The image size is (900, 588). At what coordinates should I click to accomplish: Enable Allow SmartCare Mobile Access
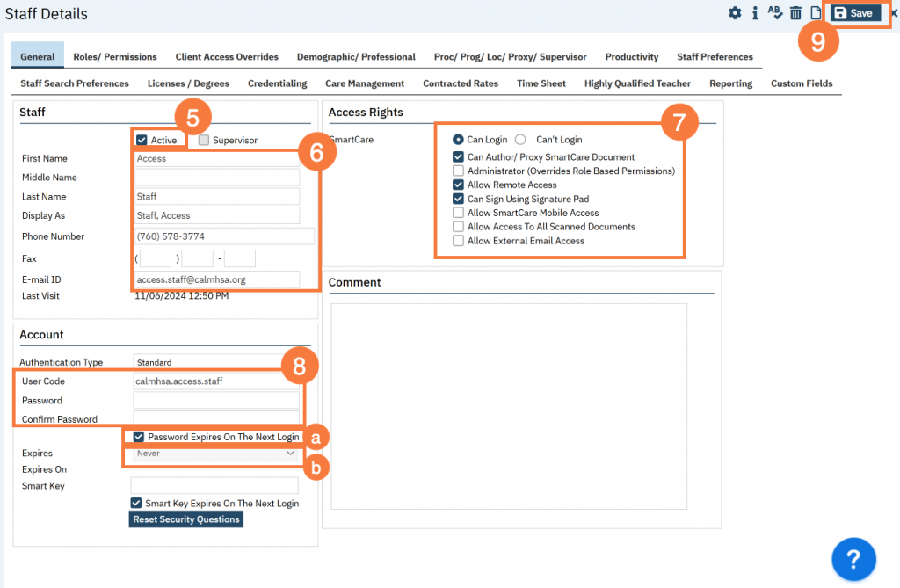coord(458,213)
